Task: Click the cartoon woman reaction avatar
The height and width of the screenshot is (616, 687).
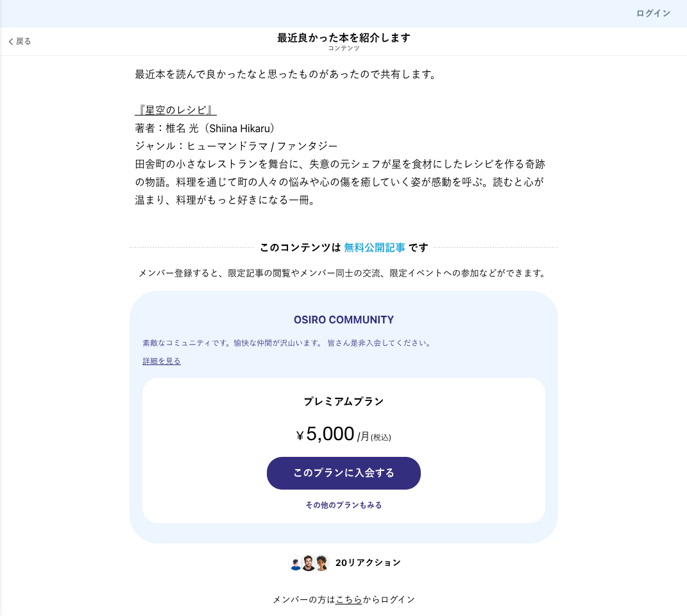Action: pyautogui.click(x=321, y=563)
